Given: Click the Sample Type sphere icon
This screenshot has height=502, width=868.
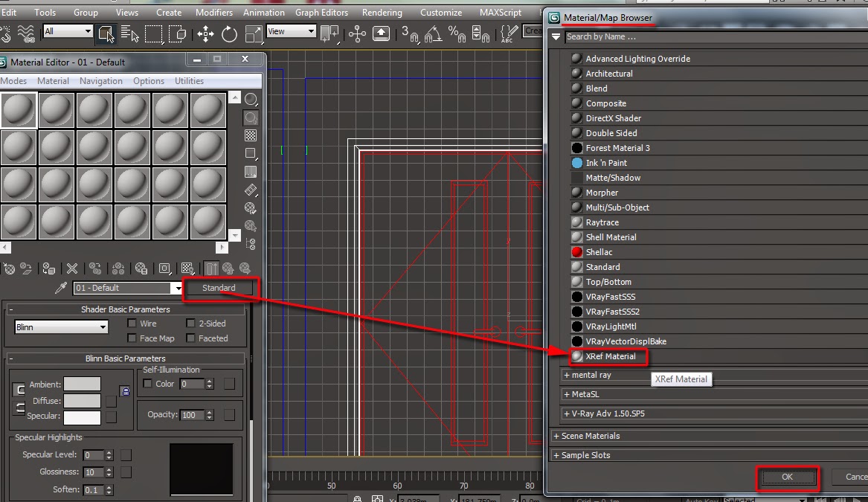Looking at the screenshot, I should tap(251, 99).
